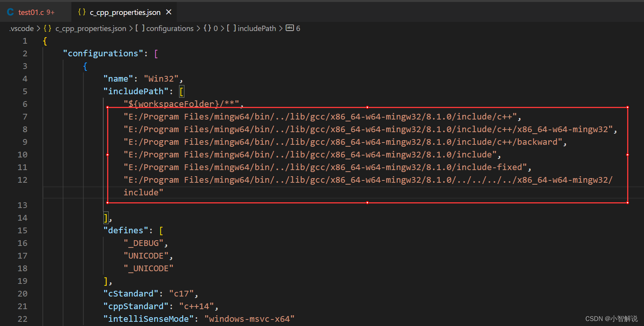Click the closing bracket on line 14

(106, 218)
